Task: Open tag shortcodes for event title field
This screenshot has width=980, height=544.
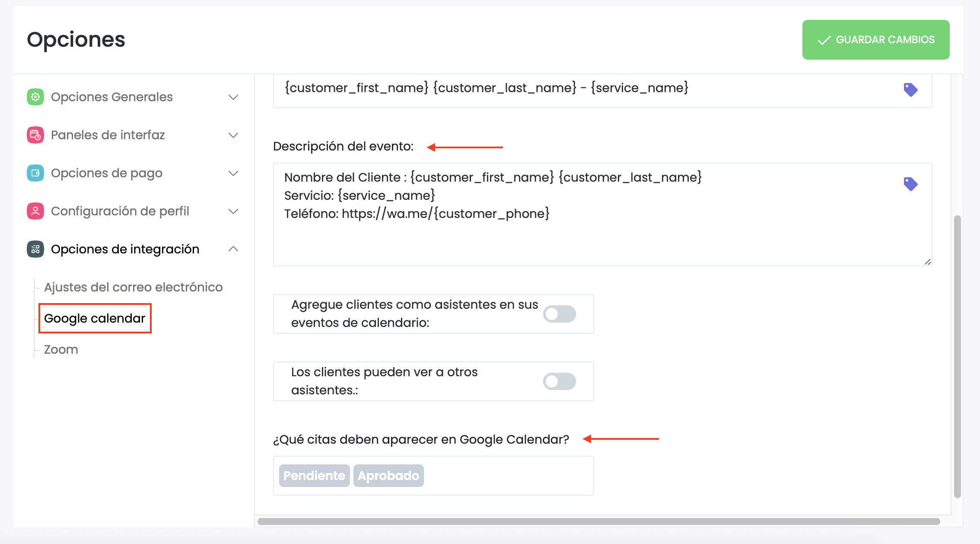Action: (x=910, y=90)
